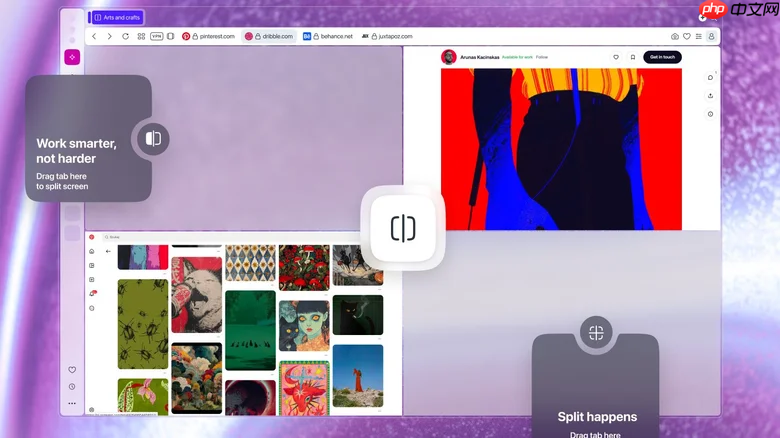The height and width of the screenshot is (438, 780).
Task: Switch to the juxtapoz.com tab
Action: click(x=387, y=36)
